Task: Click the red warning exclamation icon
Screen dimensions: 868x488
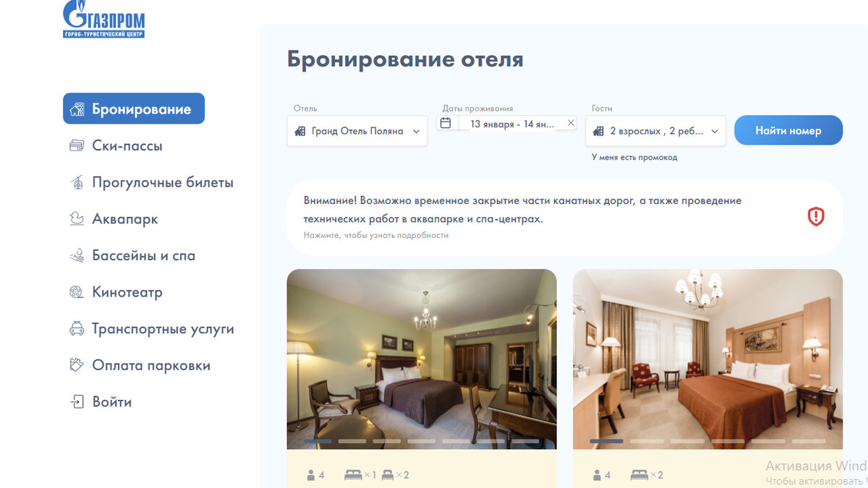Action: click(x=816, y=218)
